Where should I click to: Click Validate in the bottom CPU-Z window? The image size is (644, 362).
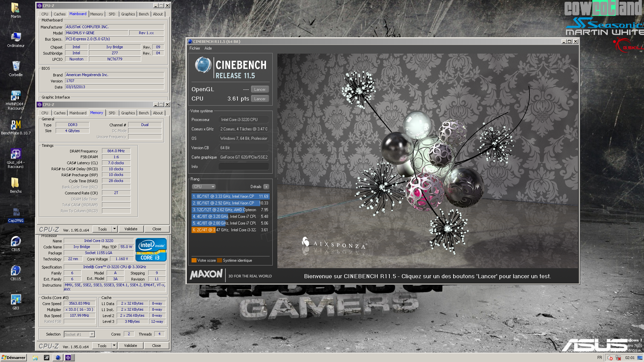click(x=130, y=346)
